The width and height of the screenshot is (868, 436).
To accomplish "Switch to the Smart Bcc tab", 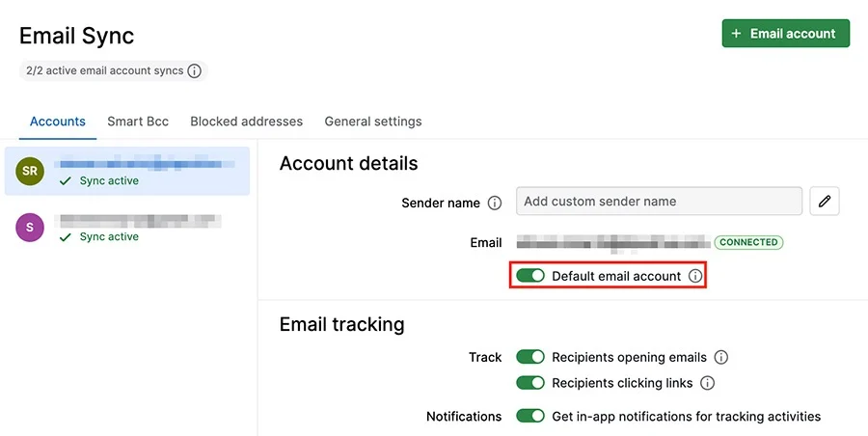I will tap(138, 122).
